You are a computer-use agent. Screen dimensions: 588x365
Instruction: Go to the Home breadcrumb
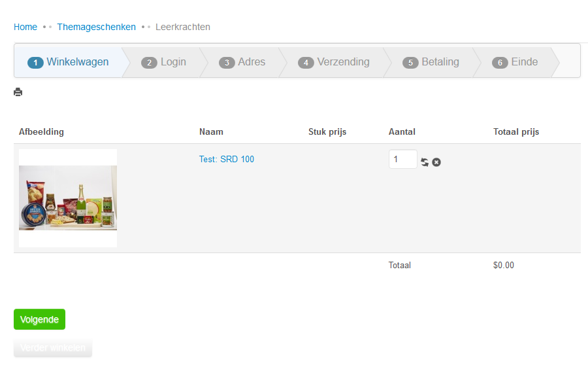pos(25,27)
